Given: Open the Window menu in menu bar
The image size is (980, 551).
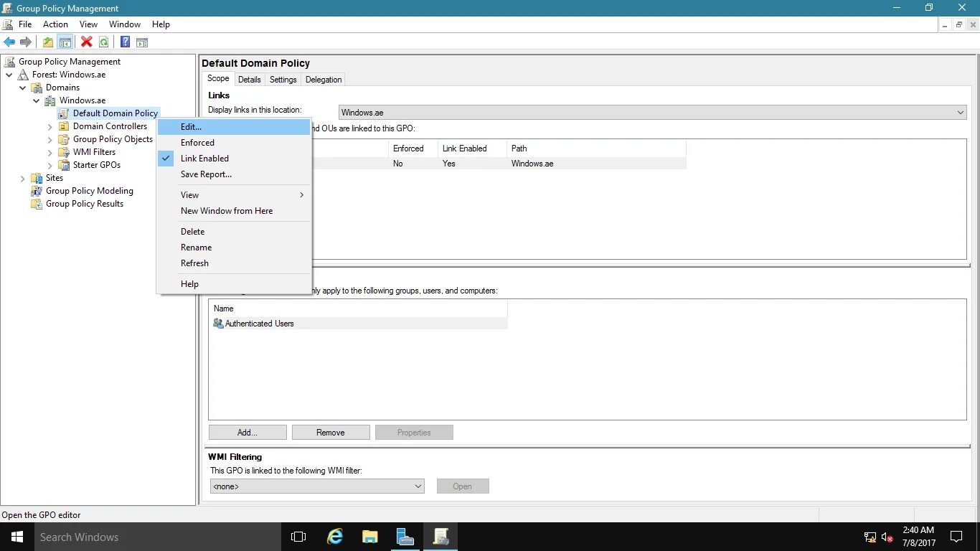Looking at the screenshot, I should coord(125,24).
